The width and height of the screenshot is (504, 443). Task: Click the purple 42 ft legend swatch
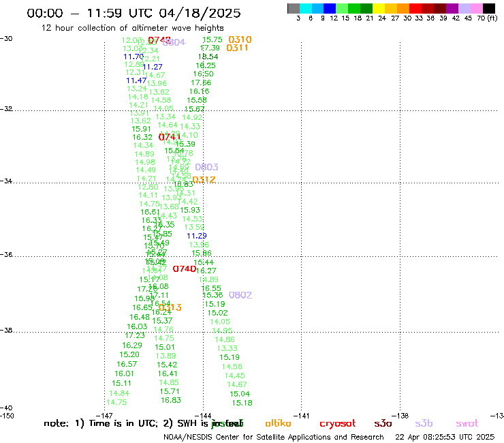pos(452,8)
